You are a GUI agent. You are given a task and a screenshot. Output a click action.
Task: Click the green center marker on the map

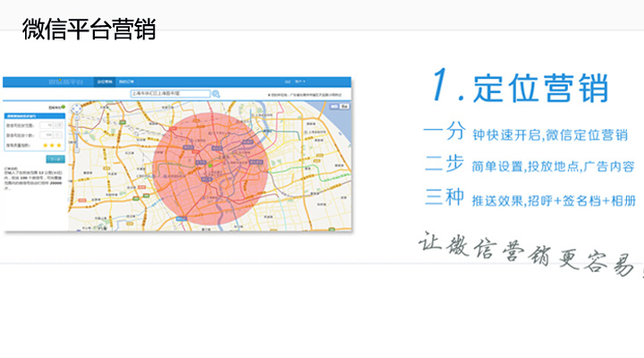click(x=210, y=166)
